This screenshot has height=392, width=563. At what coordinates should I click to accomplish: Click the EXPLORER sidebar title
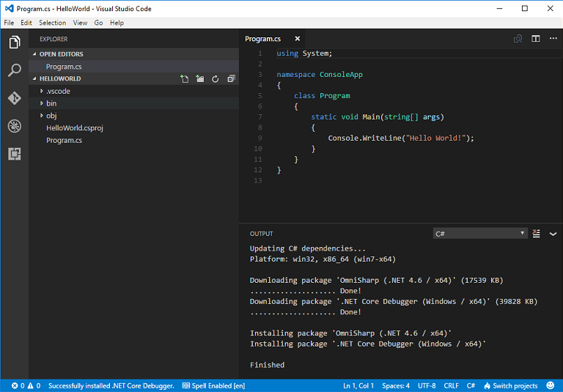tap(54, 39)
